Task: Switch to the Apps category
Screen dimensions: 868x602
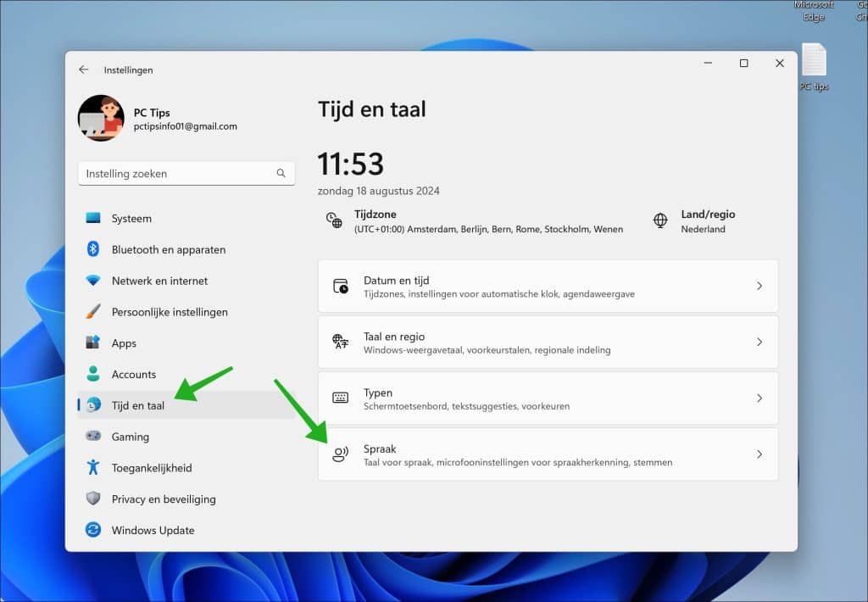Action: click(186, 343)
